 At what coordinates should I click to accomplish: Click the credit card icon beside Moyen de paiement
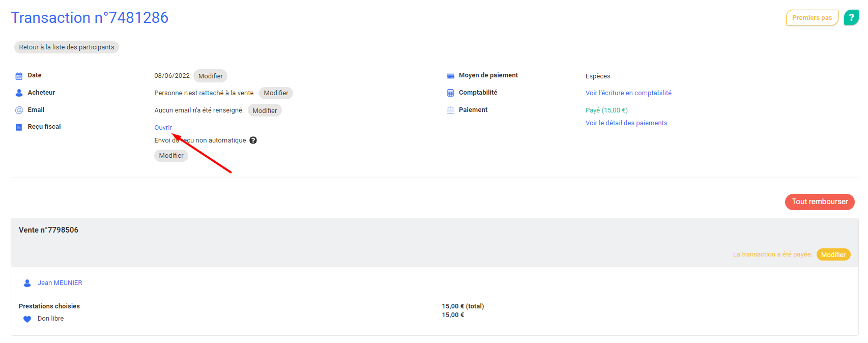coord(450,76)
